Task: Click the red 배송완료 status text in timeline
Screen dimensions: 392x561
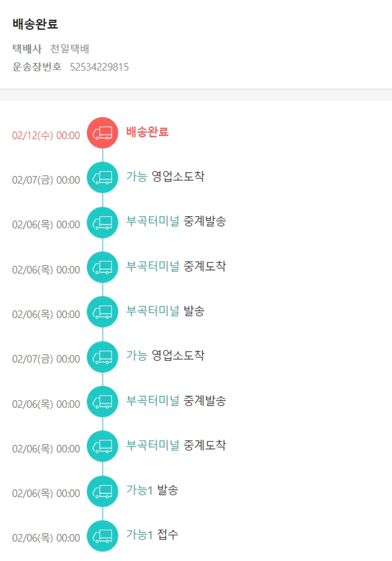Action: (x=147, y=132)
